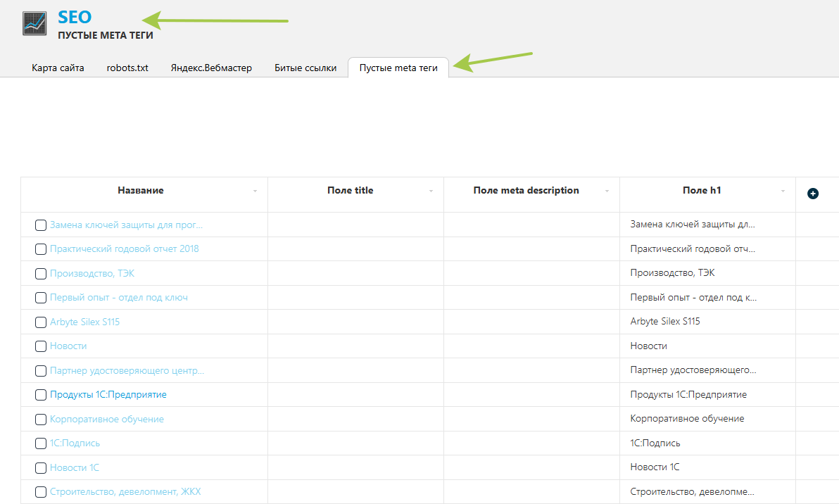Tick the checkbox for Практический годовой отчет 2018
This screenshot has width=839, height=504.
point(41,249)
